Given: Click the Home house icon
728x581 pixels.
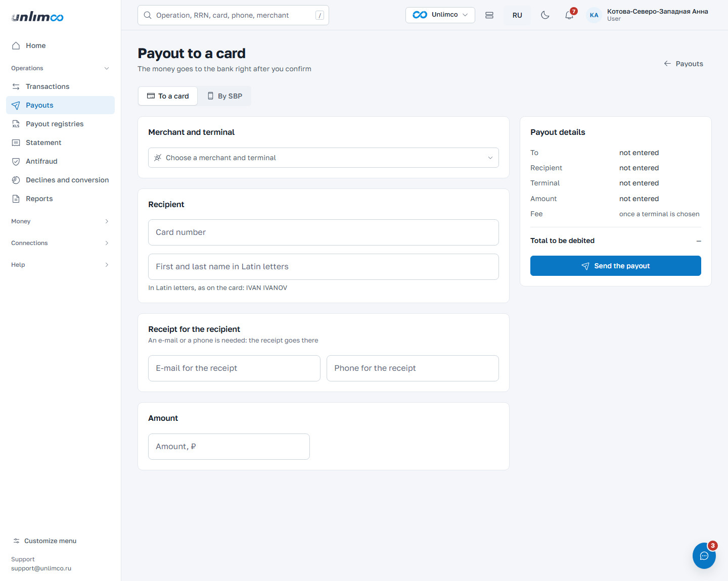Looking at the screenshot, I should tap(16, 45).
